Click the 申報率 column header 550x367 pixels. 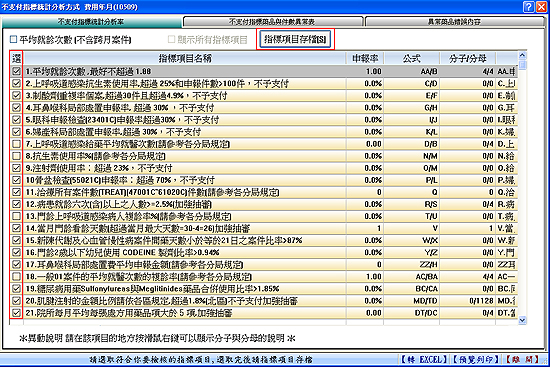point(365,58)
